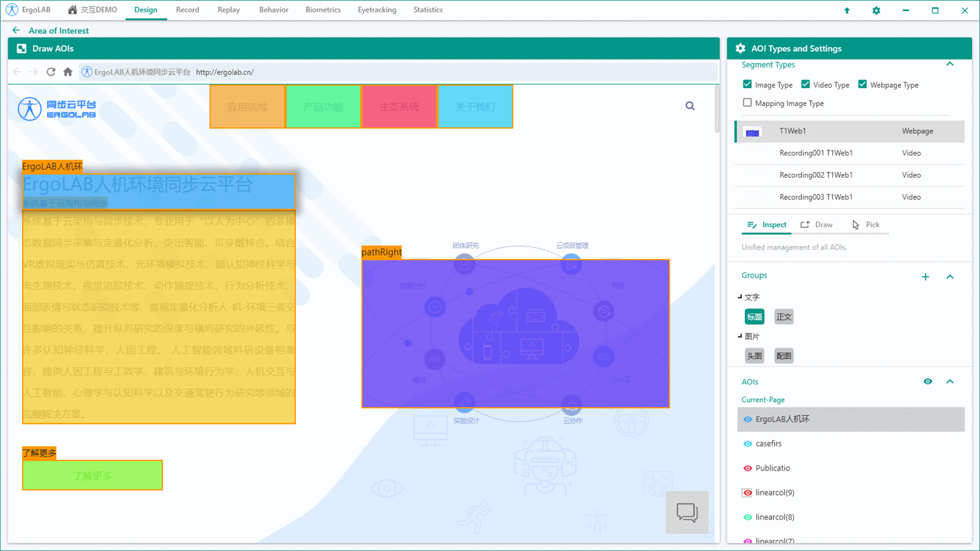The width and height of the screenshot is (980, 551).
Task: Go to the browser home page icon
Action: [68, 72]
